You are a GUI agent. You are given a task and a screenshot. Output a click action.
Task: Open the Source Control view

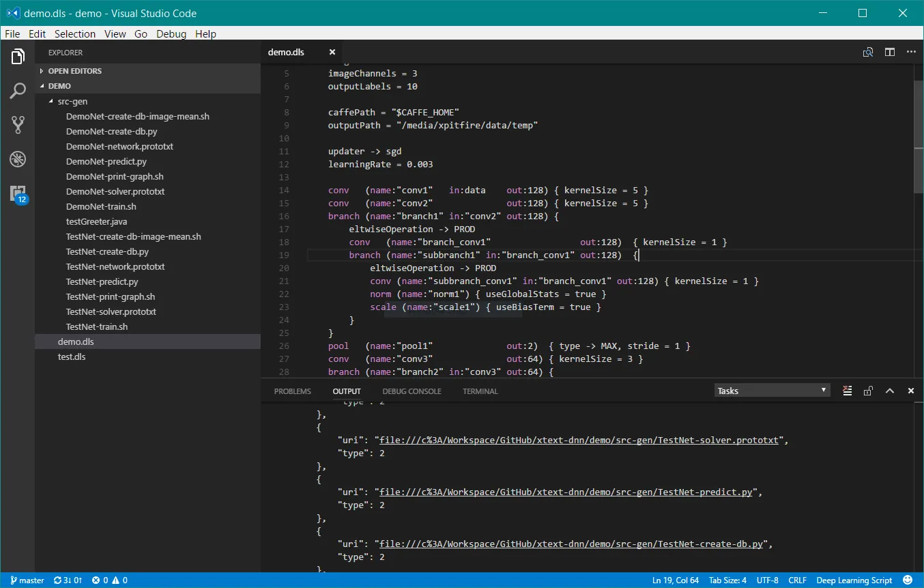(18, 124)
